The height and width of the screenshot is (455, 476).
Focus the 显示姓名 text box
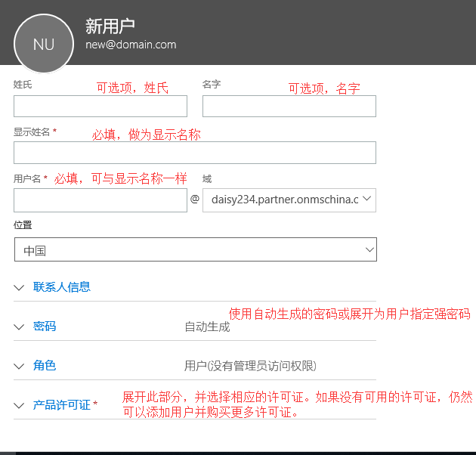pos(195,153)
